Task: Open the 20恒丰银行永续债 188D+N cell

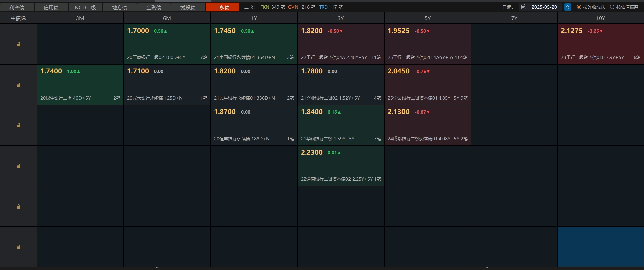Action: 254,125
